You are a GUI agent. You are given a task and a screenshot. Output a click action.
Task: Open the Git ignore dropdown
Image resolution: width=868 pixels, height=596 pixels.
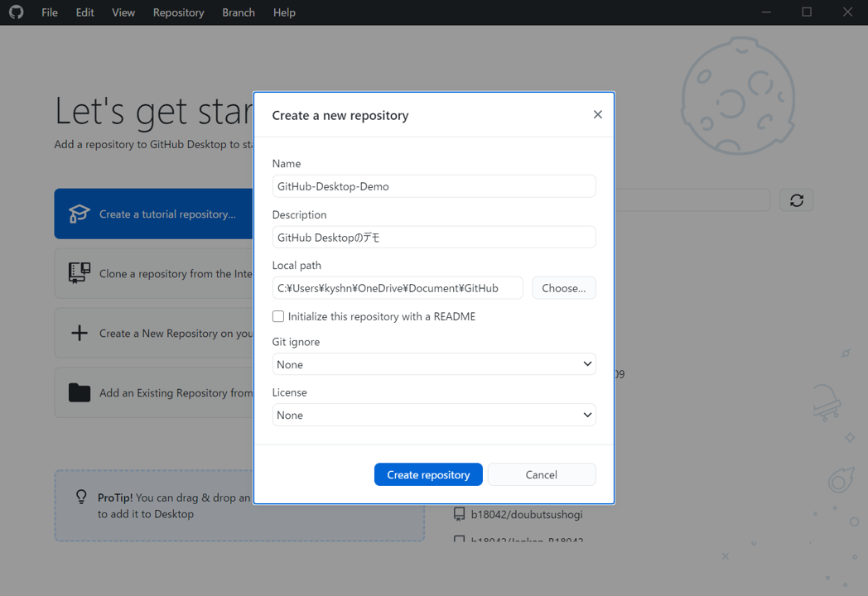[434, 364]
